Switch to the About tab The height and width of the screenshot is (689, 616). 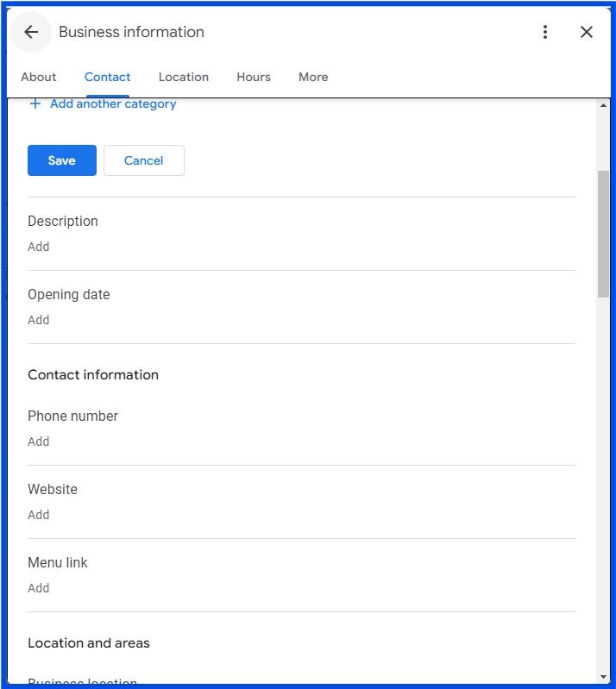[39, 77]
